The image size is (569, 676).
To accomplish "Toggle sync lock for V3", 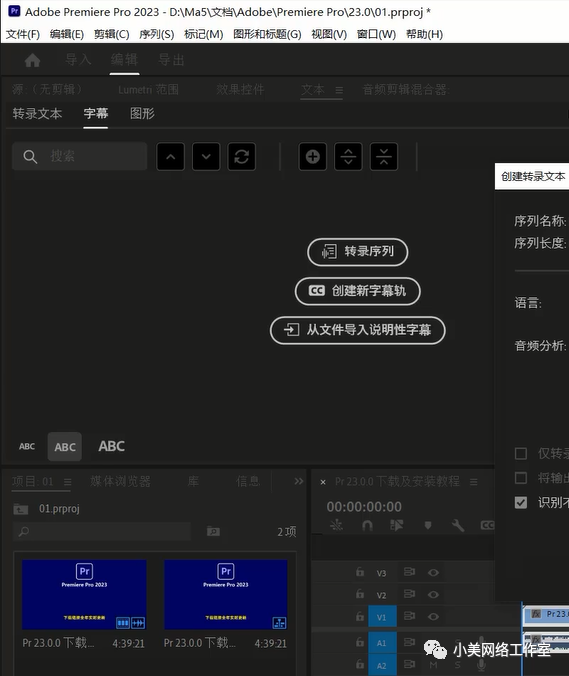I will point(409,572).
